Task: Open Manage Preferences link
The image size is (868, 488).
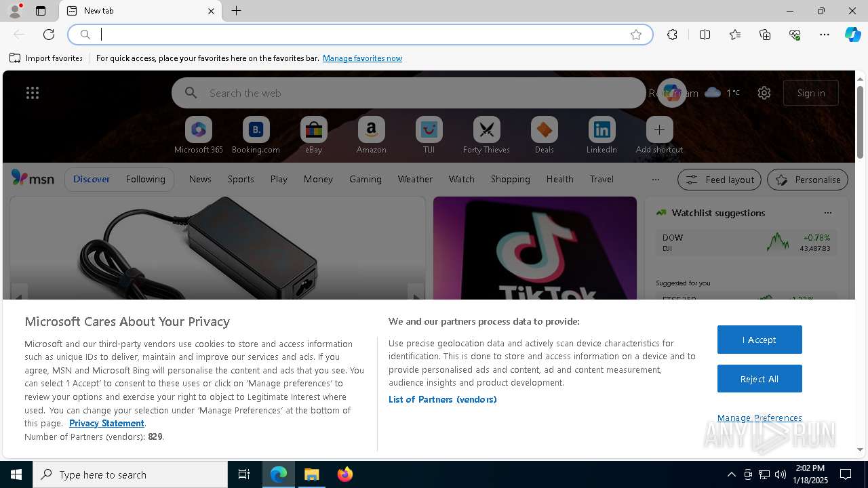Action: [759, 418]
